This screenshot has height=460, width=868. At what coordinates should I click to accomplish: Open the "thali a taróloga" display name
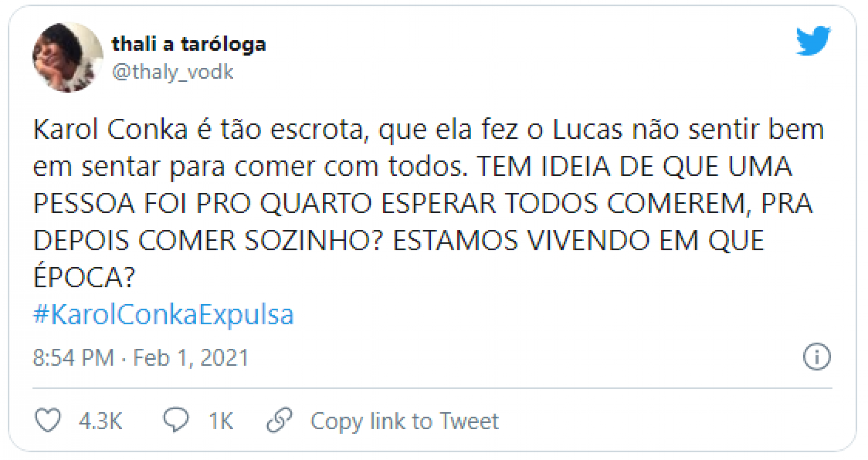click(189, 44)
